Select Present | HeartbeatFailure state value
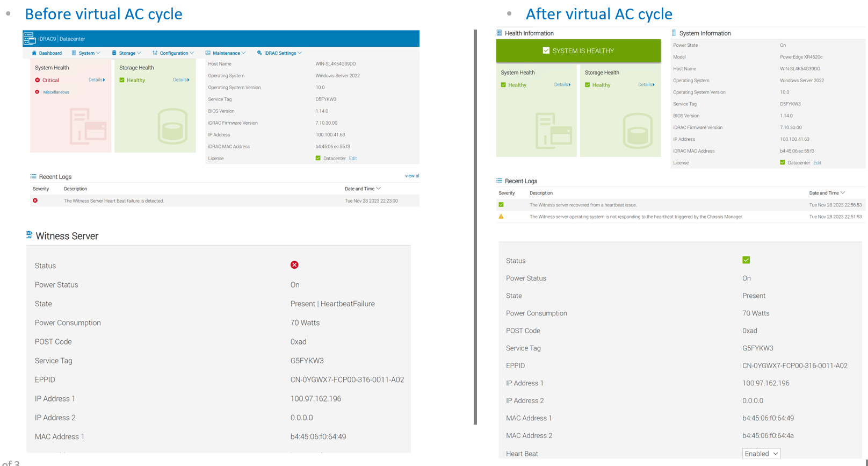The height and width of the screenshot is (466, 868). tap(332, 304)
